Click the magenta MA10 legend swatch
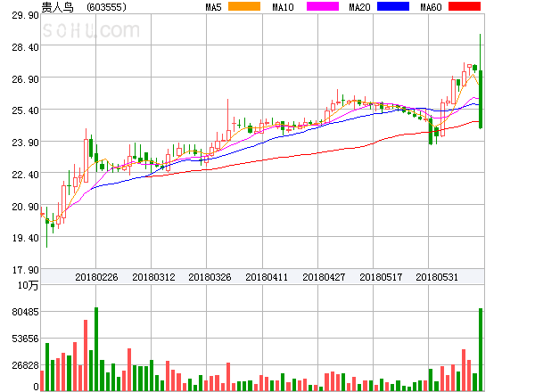The image size is (535, 392). 323,6
